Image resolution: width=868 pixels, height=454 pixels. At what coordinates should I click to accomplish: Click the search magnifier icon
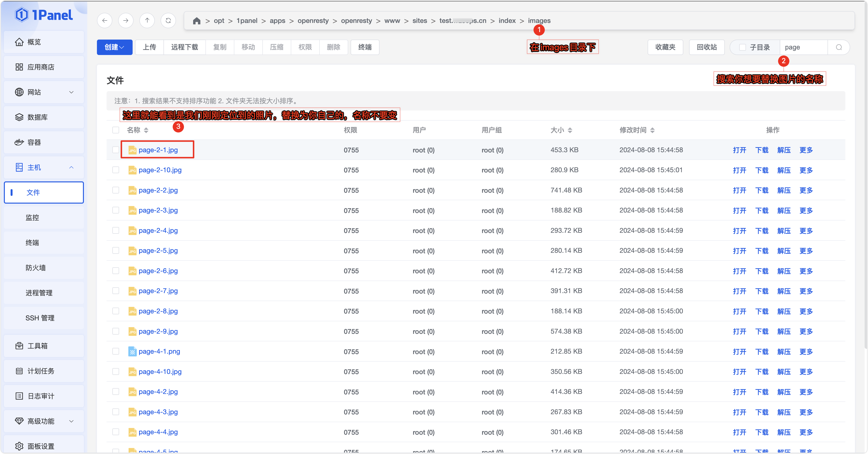pos(839,47)
